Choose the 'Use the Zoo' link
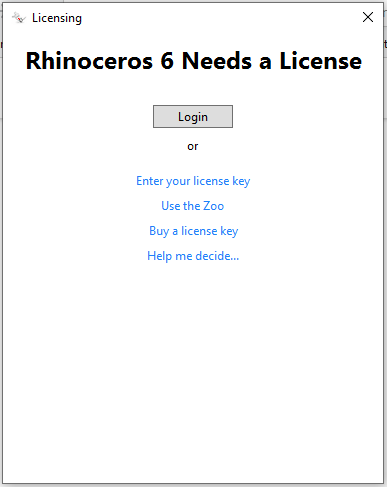Screen dimensions: 387x487 click(x=193, y=206)
